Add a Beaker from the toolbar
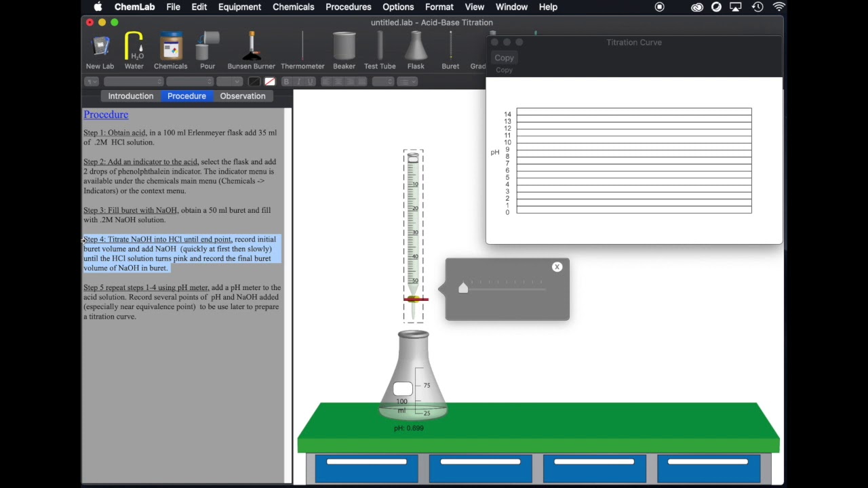Screen dimensions: 868x488 click(x=344, y=51)
